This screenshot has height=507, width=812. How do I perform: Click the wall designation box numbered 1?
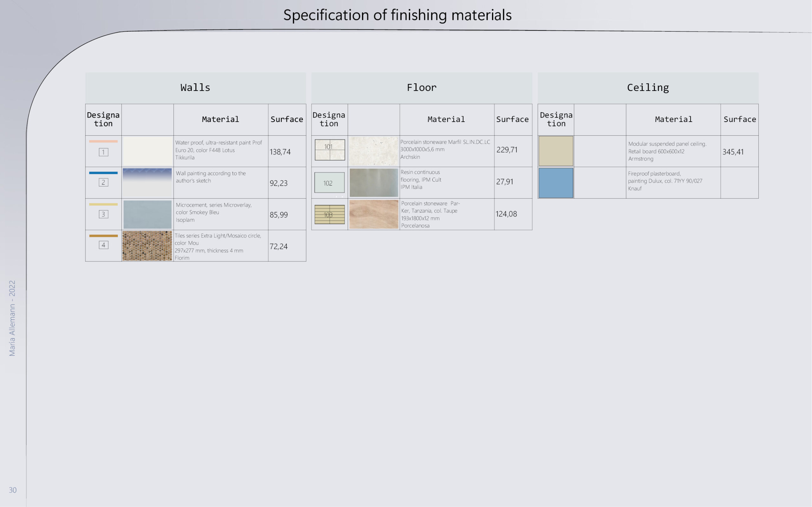103,152
